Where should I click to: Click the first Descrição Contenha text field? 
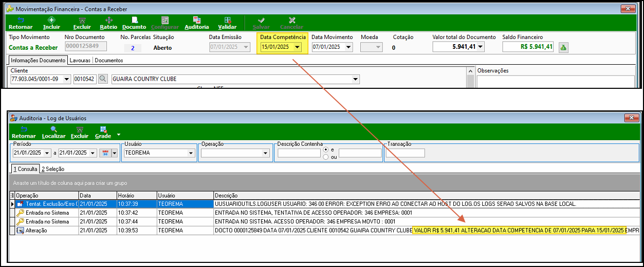(x=299, y=153)
